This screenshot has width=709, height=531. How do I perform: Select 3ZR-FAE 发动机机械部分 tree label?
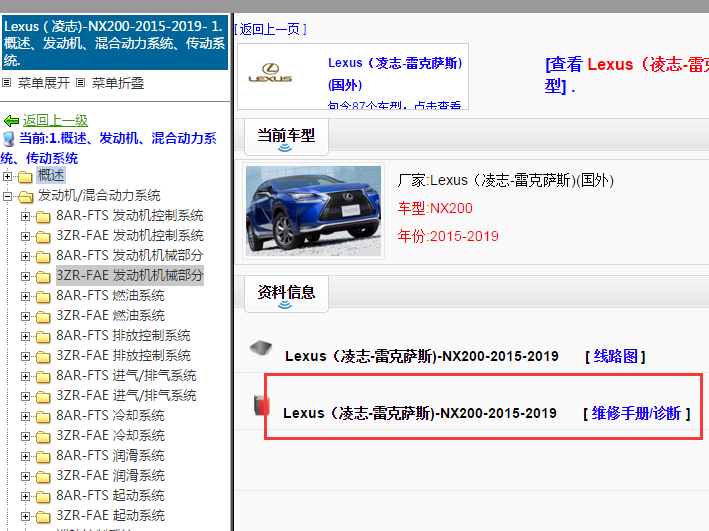130,275
